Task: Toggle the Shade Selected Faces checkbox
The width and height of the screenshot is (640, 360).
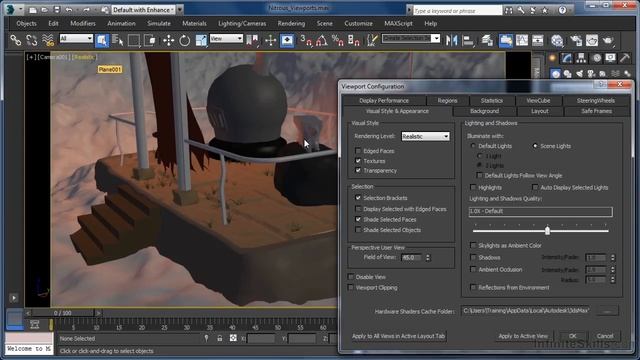Action: (x=358, y=220)
